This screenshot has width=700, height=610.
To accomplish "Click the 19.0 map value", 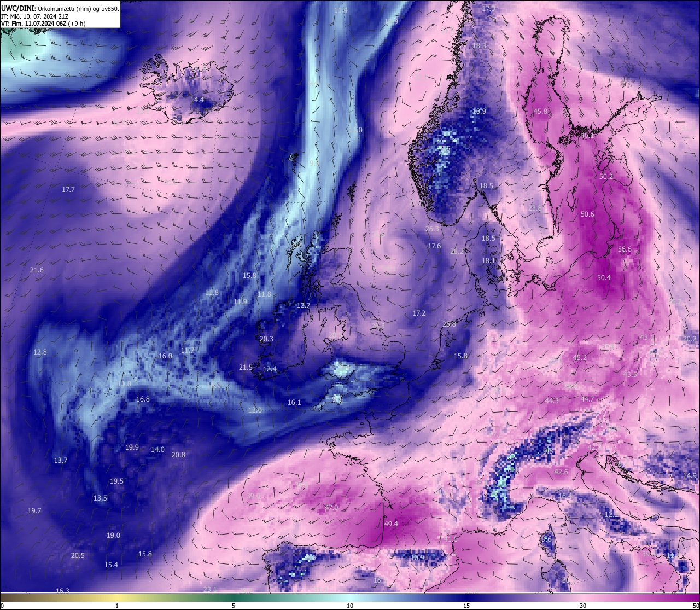I will click(x=113, y=535).
